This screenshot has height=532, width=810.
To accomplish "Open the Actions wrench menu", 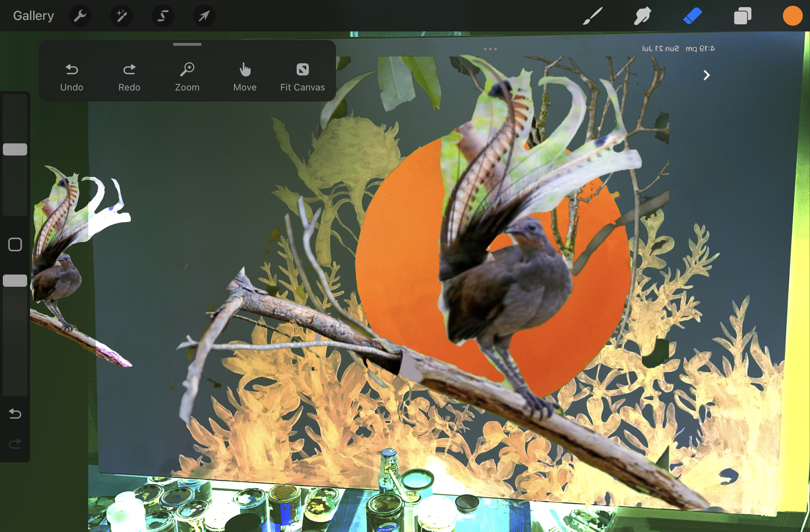I will (80, 16).
